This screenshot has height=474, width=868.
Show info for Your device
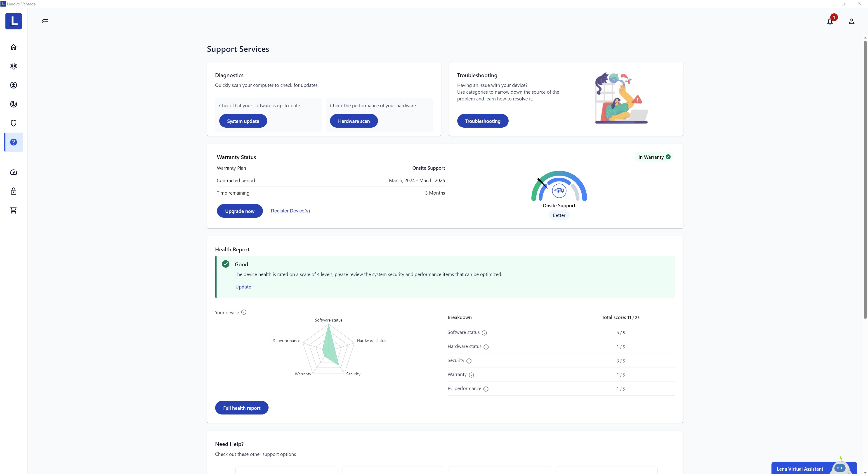(x=244, y=312)
